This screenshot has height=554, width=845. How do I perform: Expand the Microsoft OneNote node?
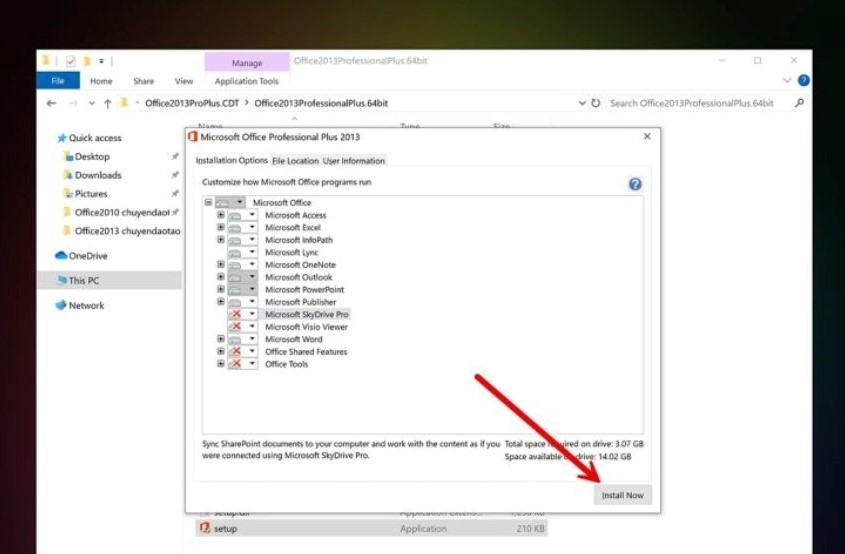pos(220,264)
